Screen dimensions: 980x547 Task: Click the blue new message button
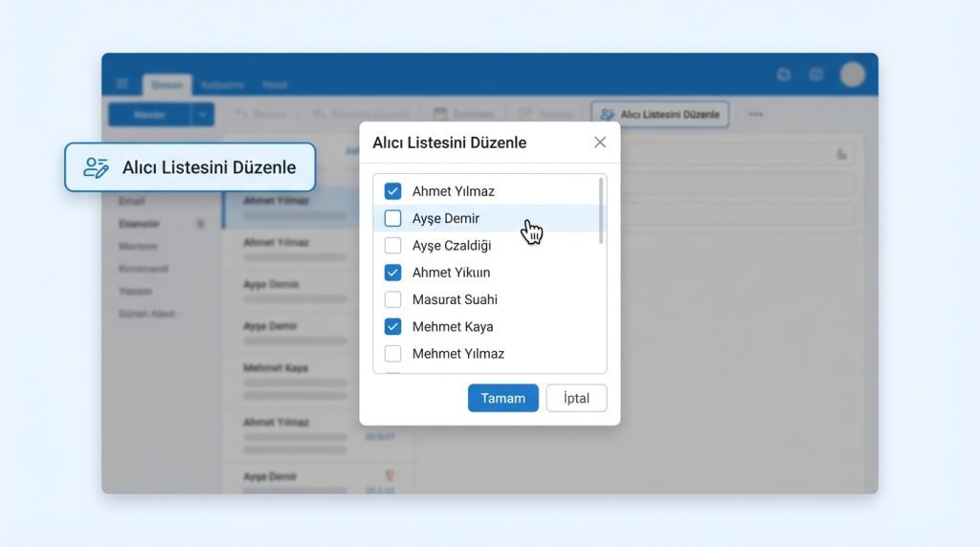point(149,115)
